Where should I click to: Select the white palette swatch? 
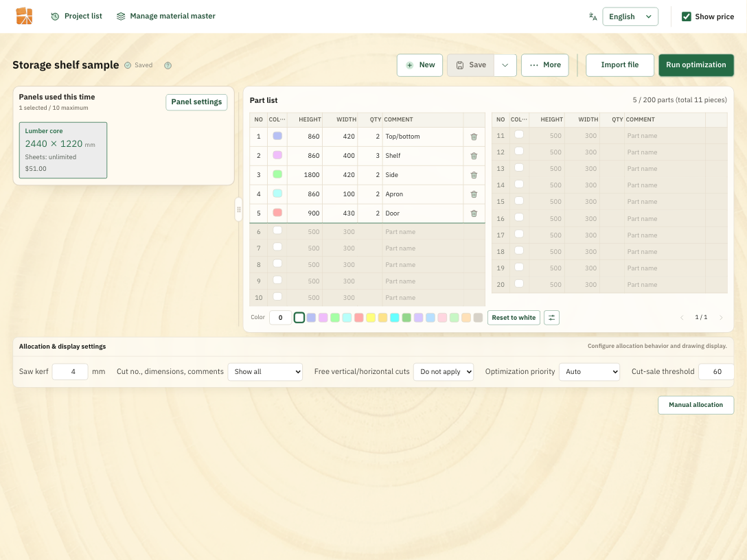coord(299,318)
